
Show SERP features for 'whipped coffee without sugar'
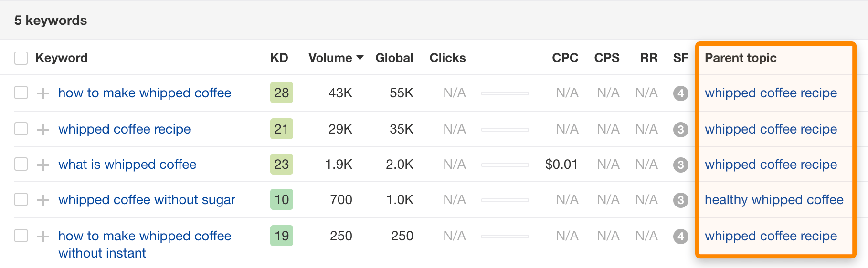[680, 200]
